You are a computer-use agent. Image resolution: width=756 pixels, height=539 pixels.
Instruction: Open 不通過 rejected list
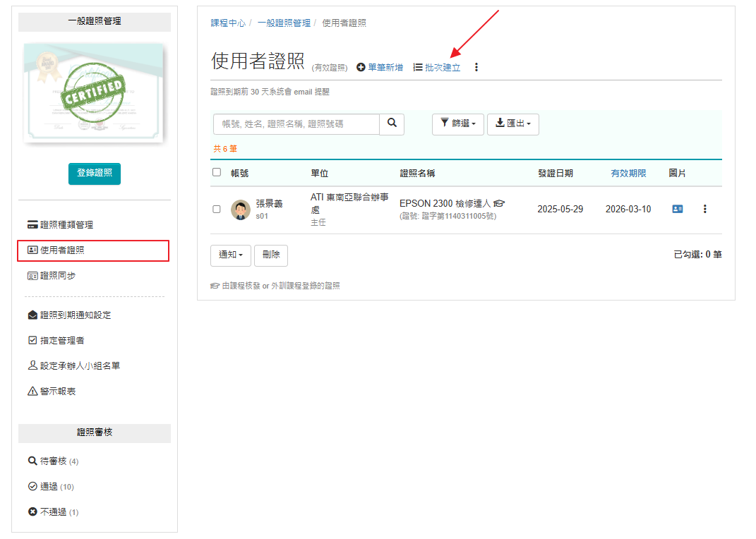(53, 511)
